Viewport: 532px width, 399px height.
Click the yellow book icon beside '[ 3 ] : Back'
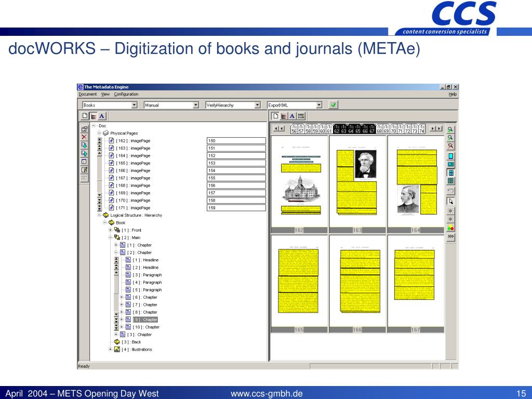pos(117,342)
